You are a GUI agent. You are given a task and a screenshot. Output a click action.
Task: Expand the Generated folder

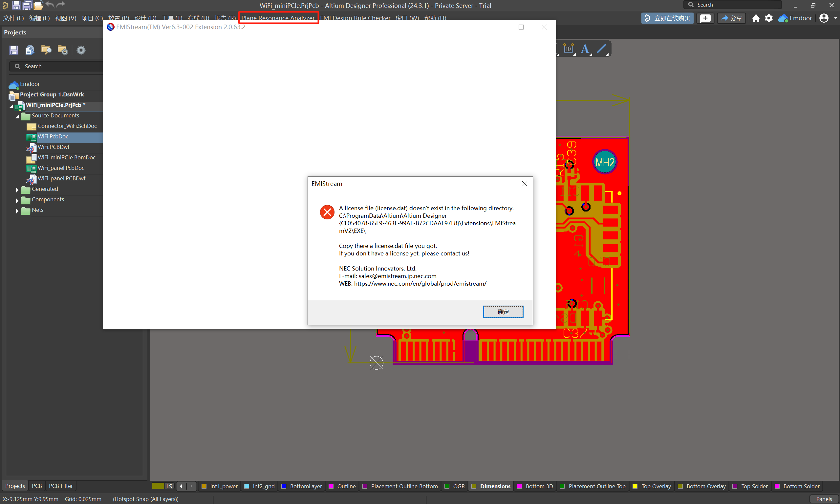pyautogui.click(x=17, y=190)
